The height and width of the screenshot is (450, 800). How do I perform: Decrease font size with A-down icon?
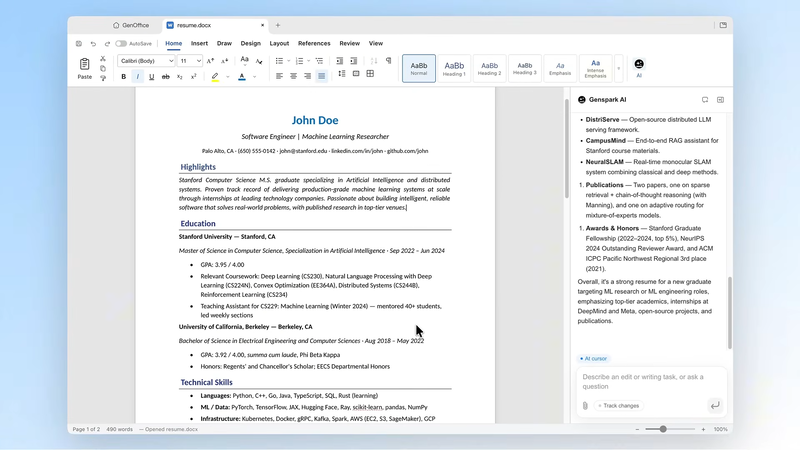point(224,61)
